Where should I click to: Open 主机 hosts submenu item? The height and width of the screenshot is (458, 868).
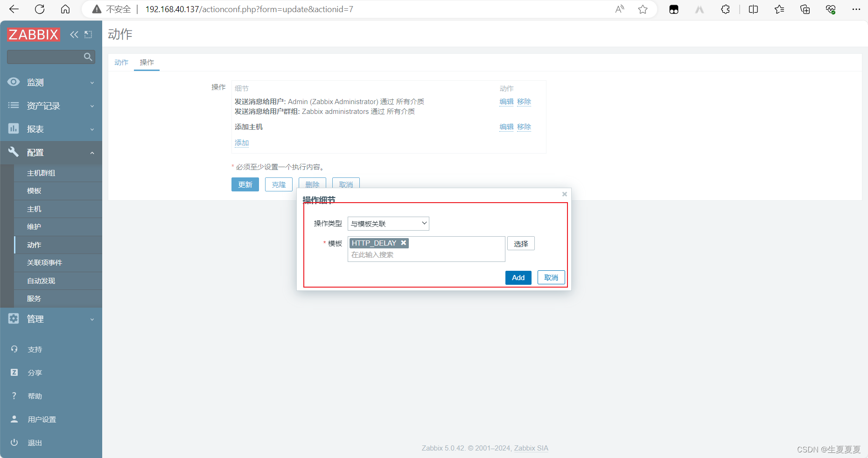pyautogui.click(x=58, y=209)
